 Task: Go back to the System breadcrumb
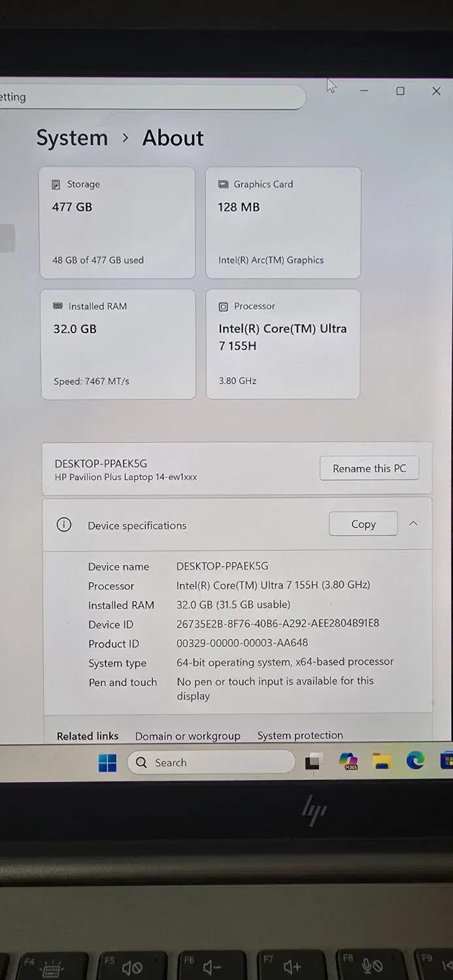tap(72, 138)
